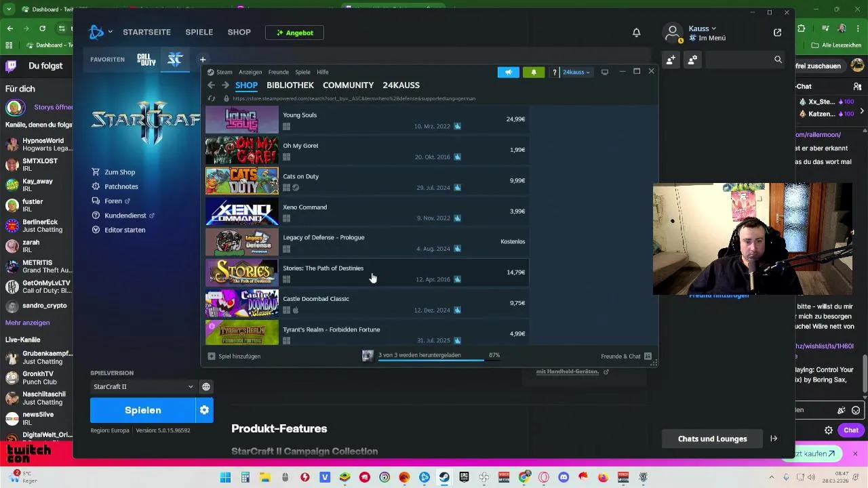Open Freunde & Chat in Steam
Viewport: 868px width, 488px height.
626,356
